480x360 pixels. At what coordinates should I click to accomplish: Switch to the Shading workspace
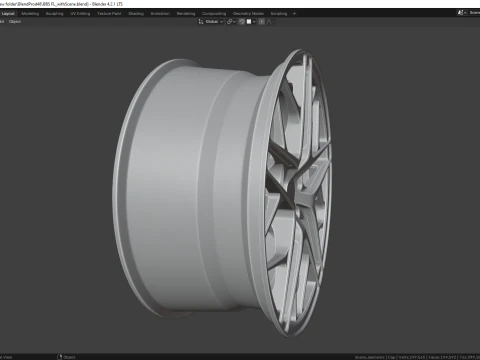coord(136,14)
